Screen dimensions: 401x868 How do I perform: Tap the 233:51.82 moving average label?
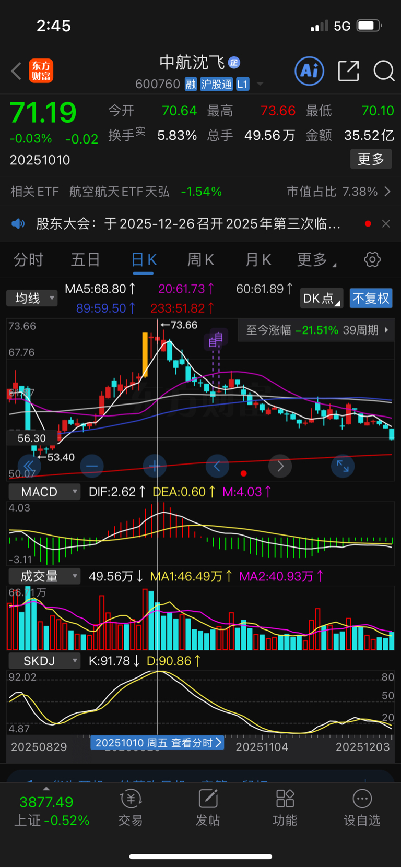(x=182, y=308)
